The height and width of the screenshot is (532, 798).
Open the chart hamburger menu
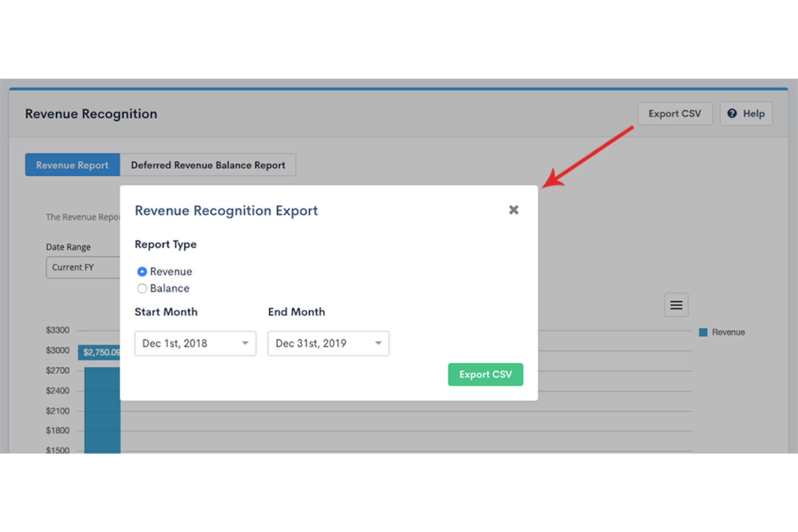pyautogui.click(x=676, y=305)
